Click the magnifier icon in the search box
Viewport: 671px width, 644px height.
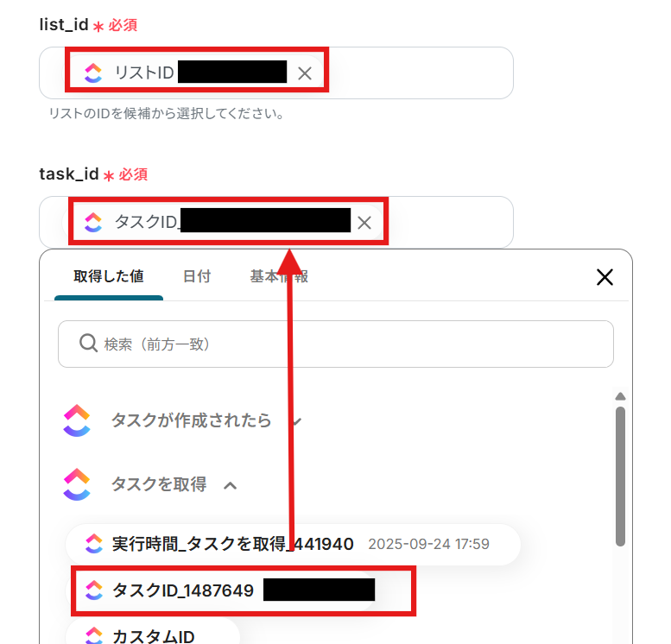point(89,344)
